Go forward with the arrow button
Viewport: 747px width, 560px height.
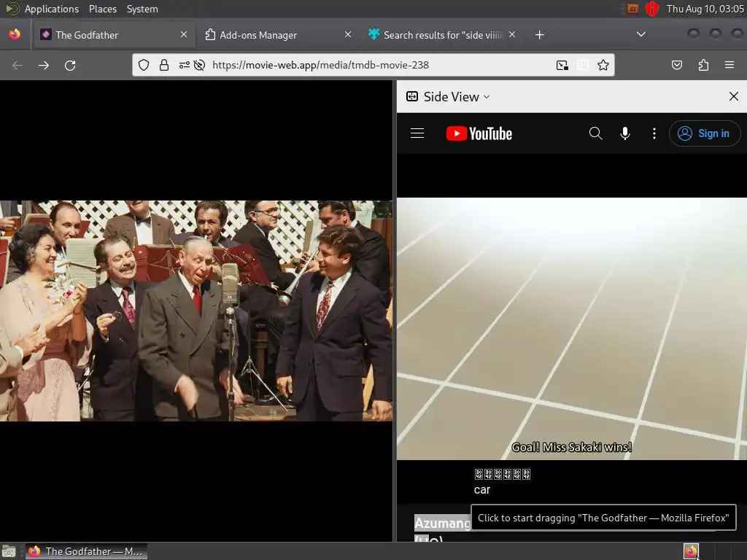(44, 65)
